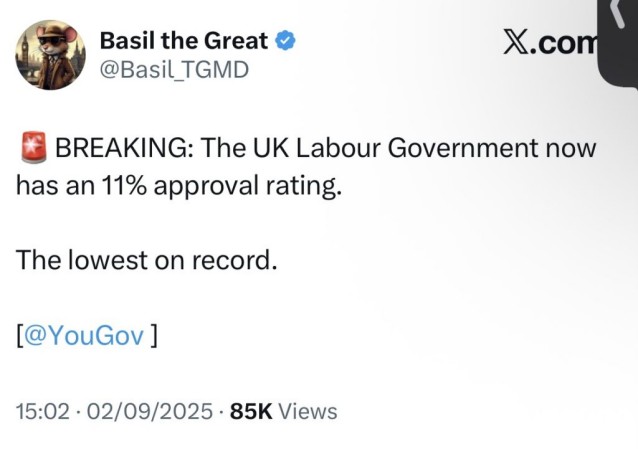The image size is (638, 449).
Task: Open the 85K view count
Action: click(x=251, y=411)
